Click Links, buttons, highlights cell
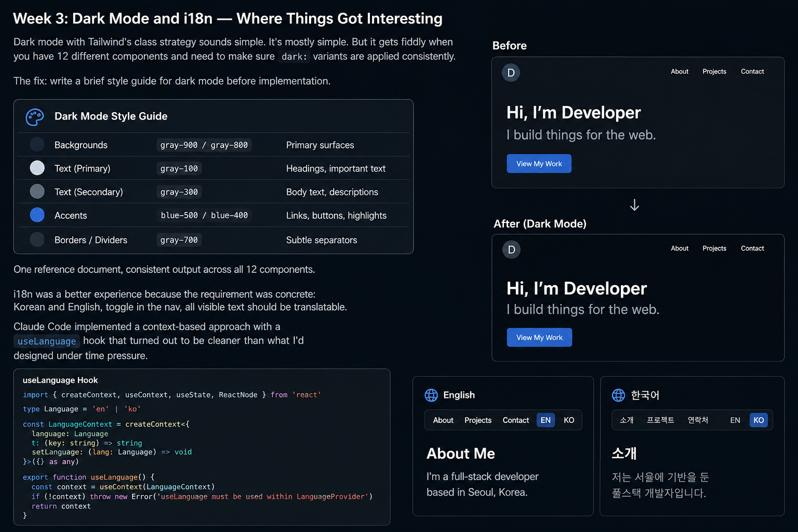The image size is (798, 532). (336, 215)
